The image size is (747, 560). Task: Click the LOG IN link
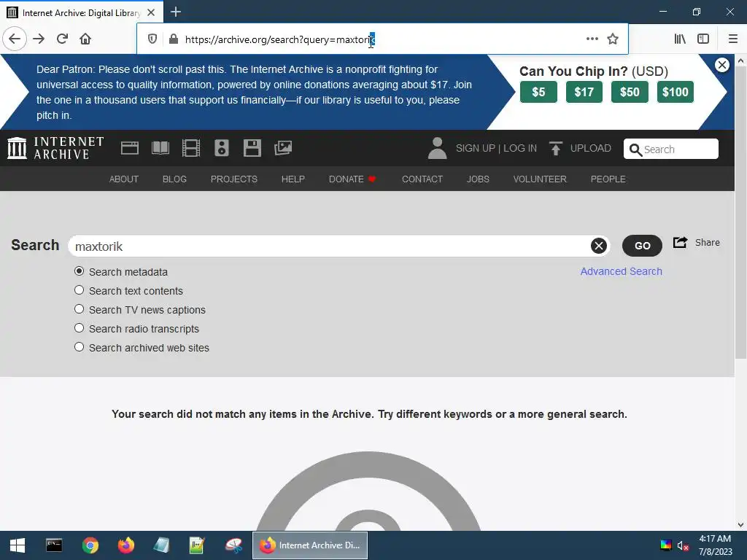pyautogui.click(x=519, y=148)
